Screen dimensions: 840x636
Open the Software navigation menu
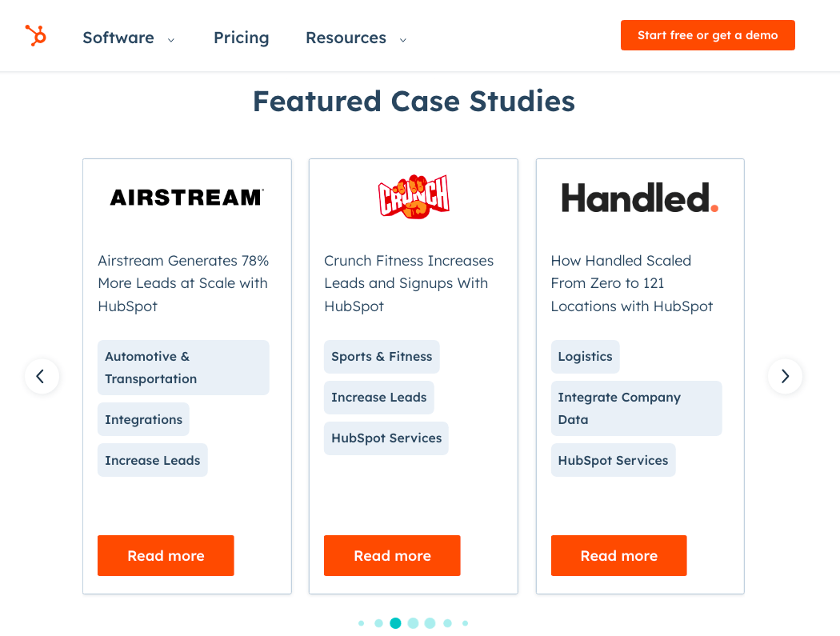[118, 38]
